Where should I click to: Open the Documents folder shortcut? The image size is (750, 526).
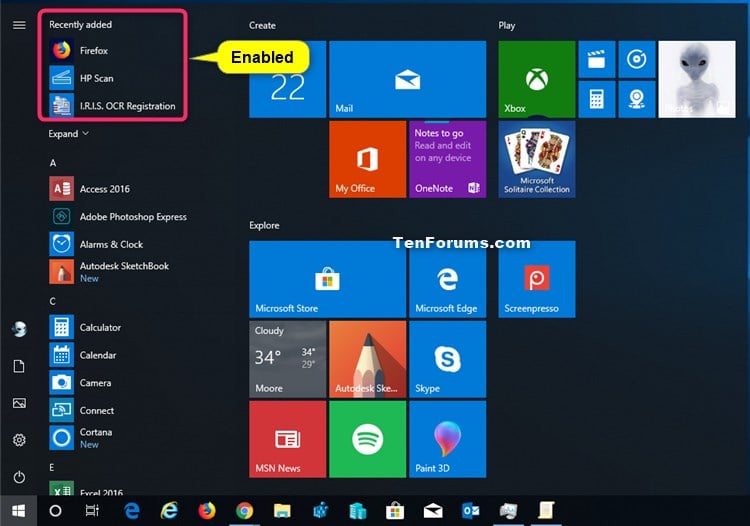tap(19, 366)
